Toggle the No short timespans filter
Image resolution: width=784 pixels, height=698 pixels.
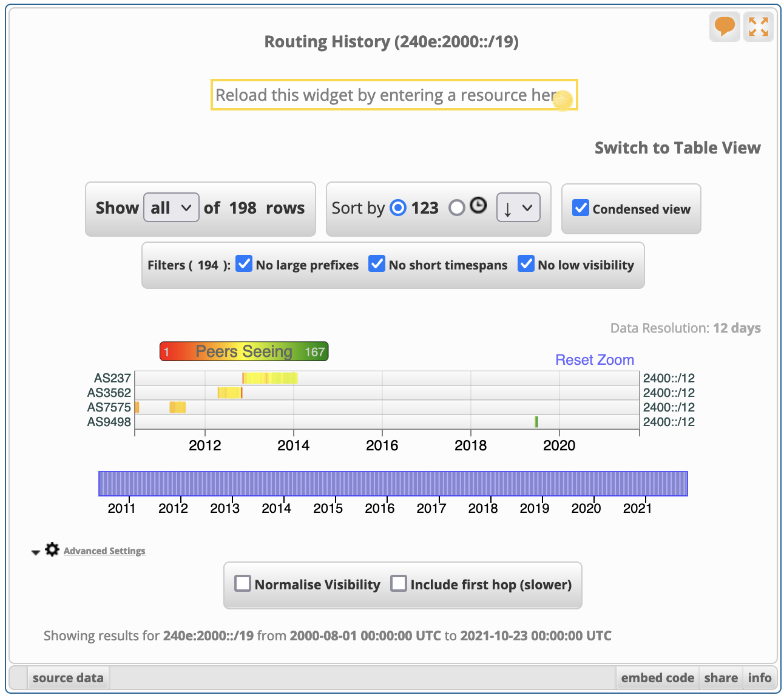[x=377, y=264]
